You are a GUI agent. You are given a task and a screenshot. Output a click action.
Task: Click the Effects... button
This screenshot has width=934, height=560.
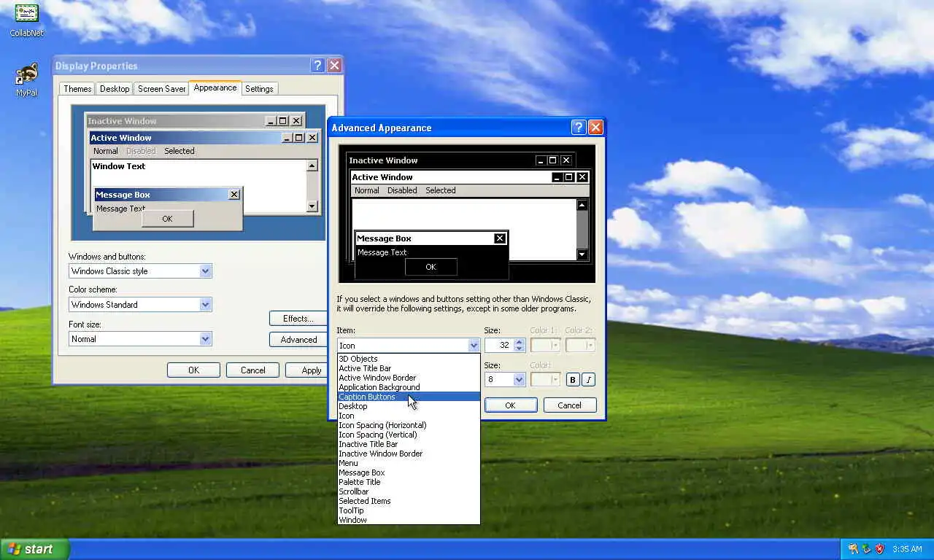point(298,319)
